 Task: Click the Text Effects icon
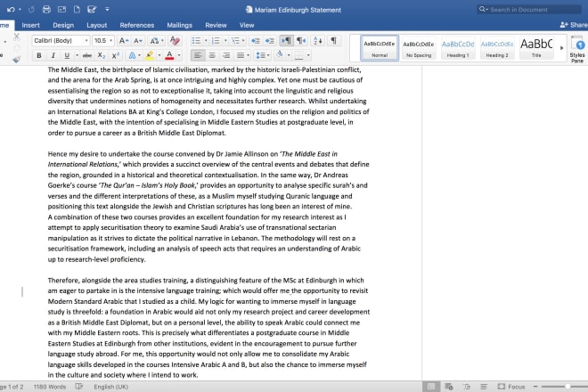(133, 55)
